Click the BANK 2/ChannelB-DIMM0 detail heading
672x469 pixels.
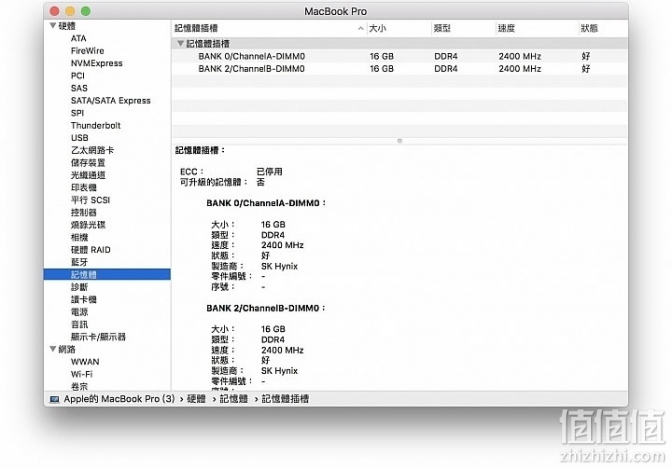(x=266, y=308)
